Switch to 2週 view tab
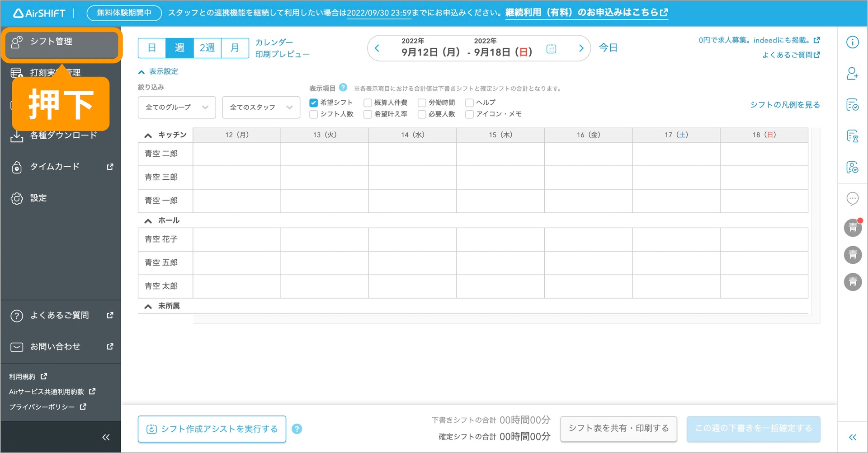Viewport: 868px width, 453px height. [207, 48]
